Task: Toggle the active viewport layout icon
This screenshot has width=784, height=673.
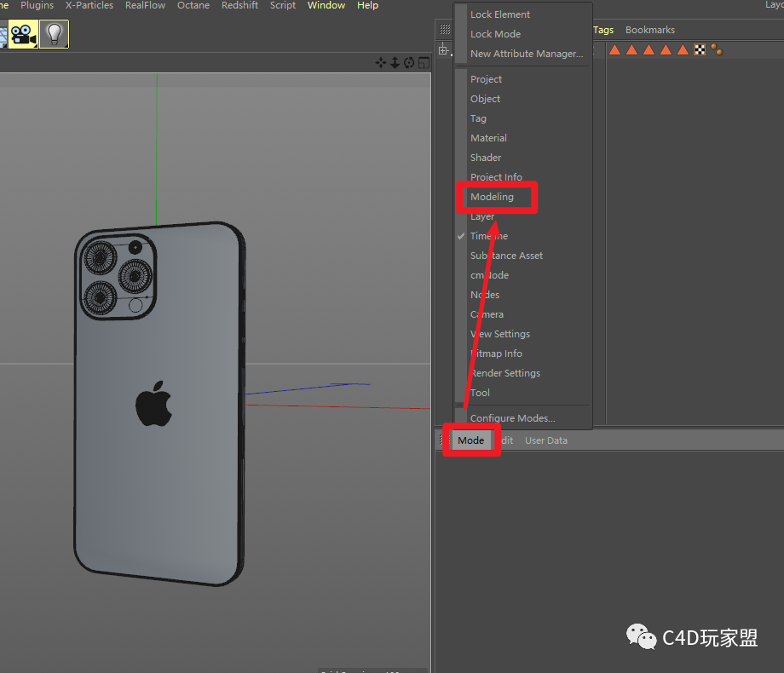Action: pos(424,63)
